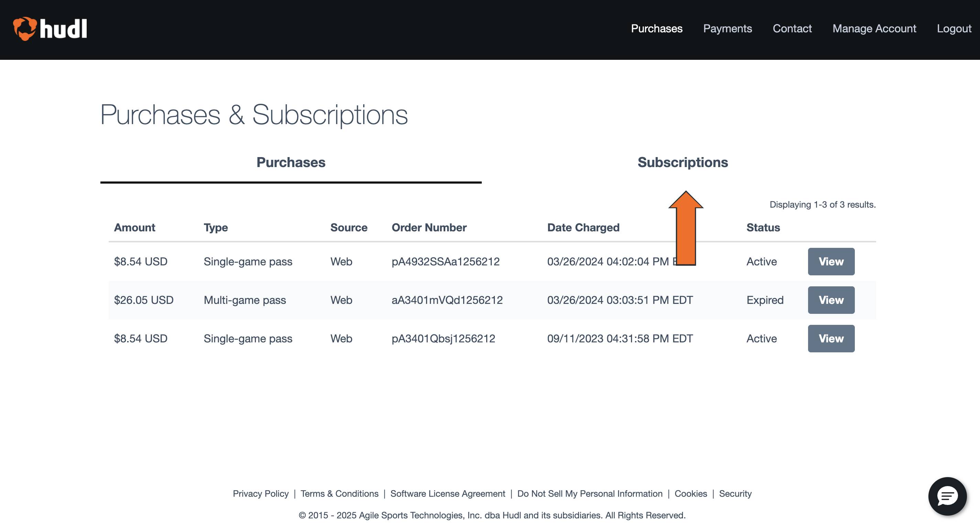Click the Multi-game pass type cell
The height and width of the screenshot is (528, 980).
point(244,300)
